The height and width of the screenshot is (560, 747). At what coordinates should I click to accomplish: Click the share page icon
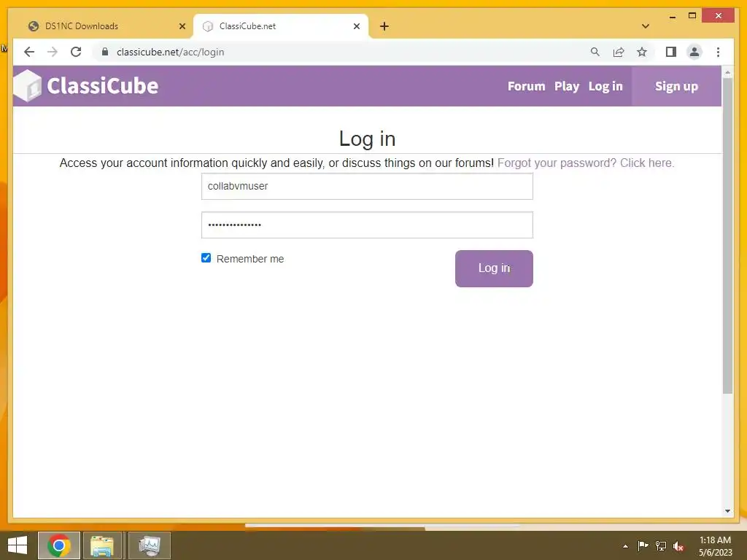tap(619, 52)
